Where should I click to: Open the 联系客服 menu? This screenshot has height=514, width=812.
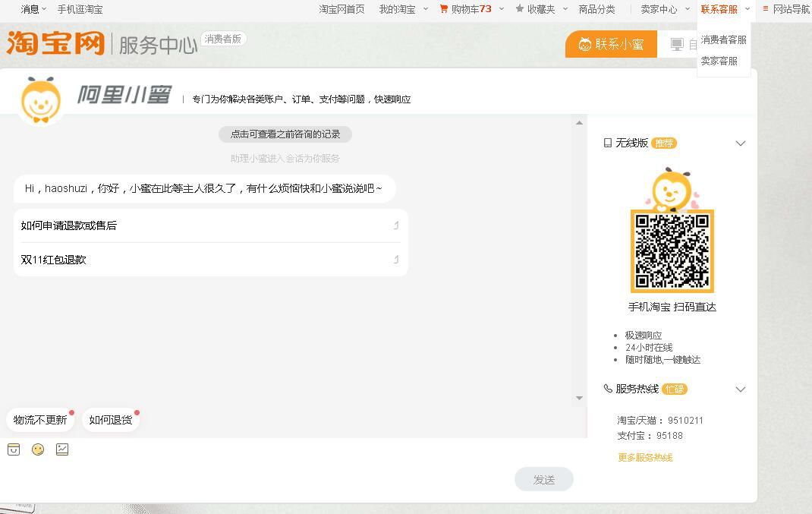point(719,9)
